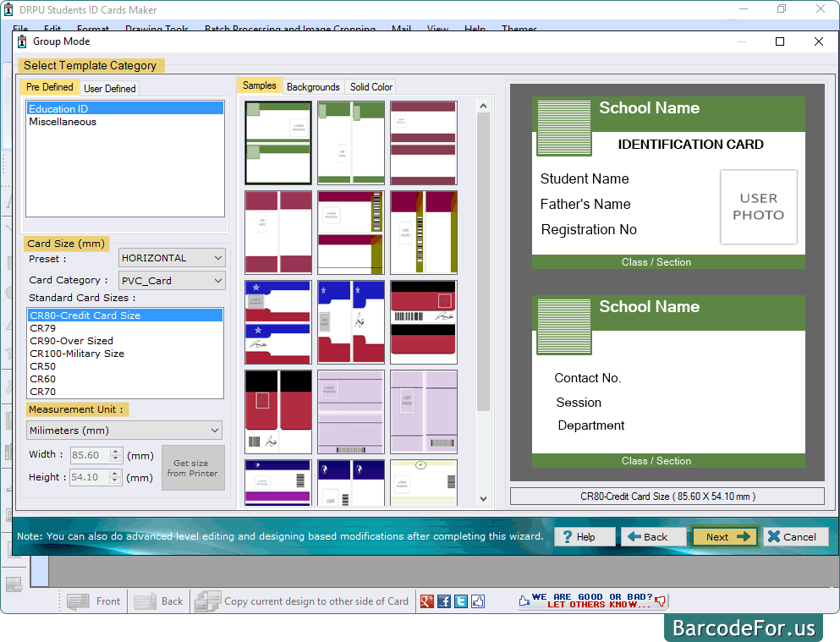Open the Preset dropdown

[172, 257]
